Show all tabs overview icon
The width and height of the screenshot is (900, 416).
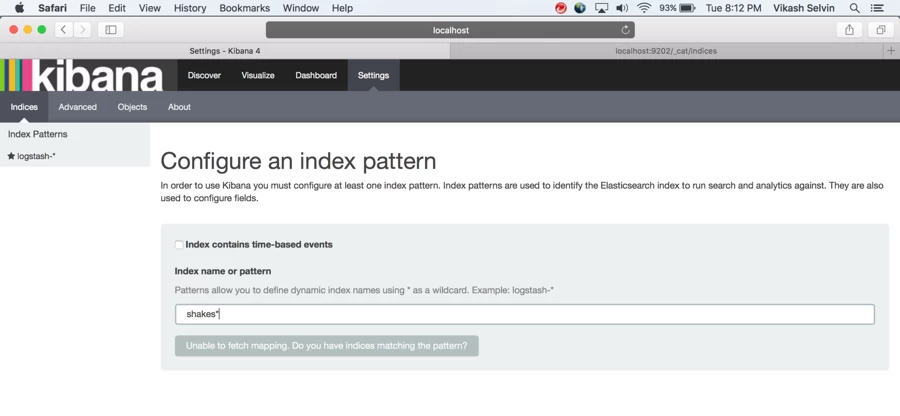880,30
